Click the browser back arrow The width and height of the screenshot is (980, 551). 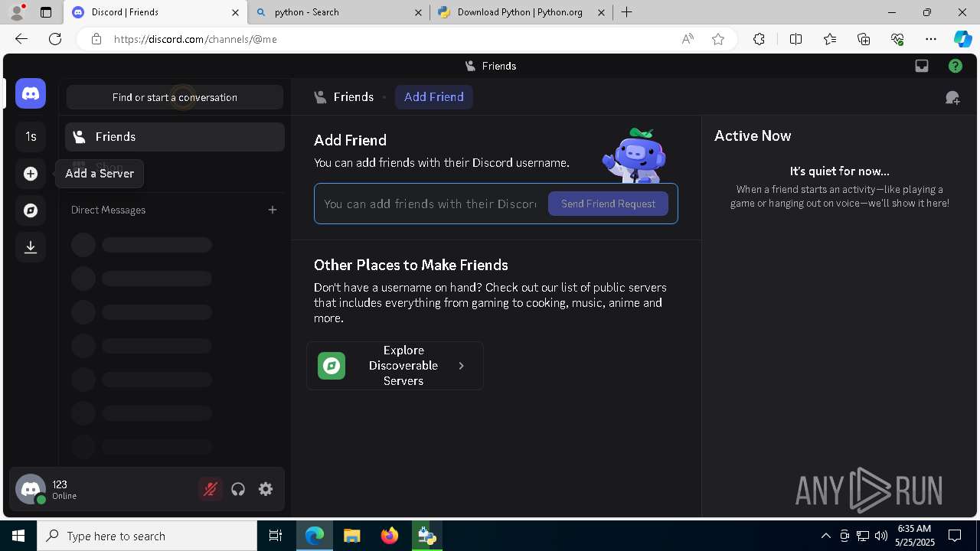coord(21,39)
